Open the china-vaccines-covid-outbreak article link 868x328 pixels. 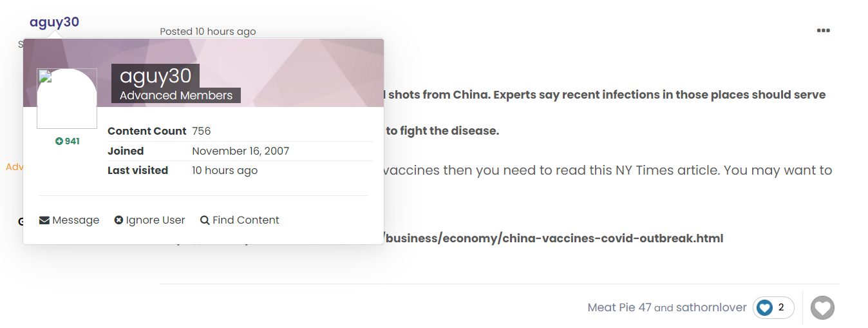(x=554, y=238)
